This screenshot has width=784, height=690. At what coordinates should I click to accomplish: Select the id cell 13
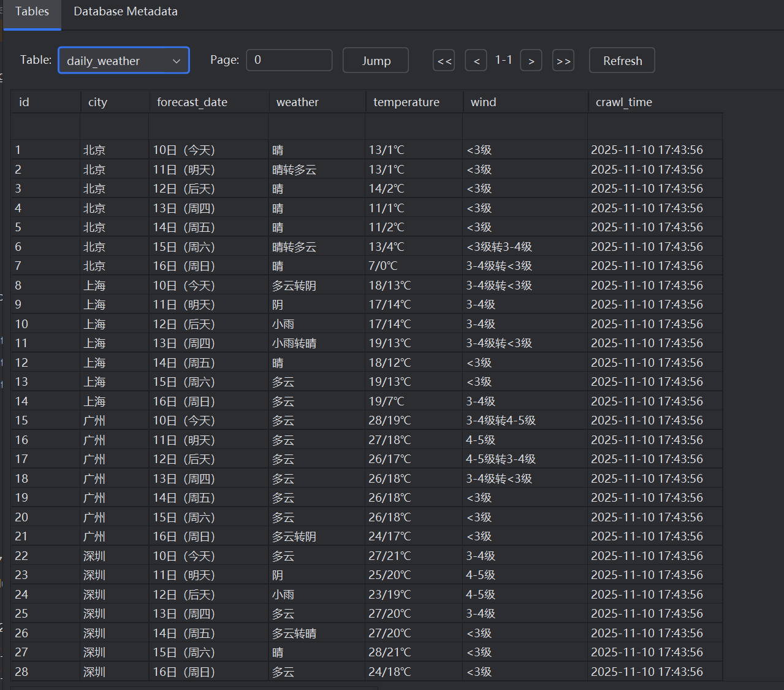[x=45, y=381]
